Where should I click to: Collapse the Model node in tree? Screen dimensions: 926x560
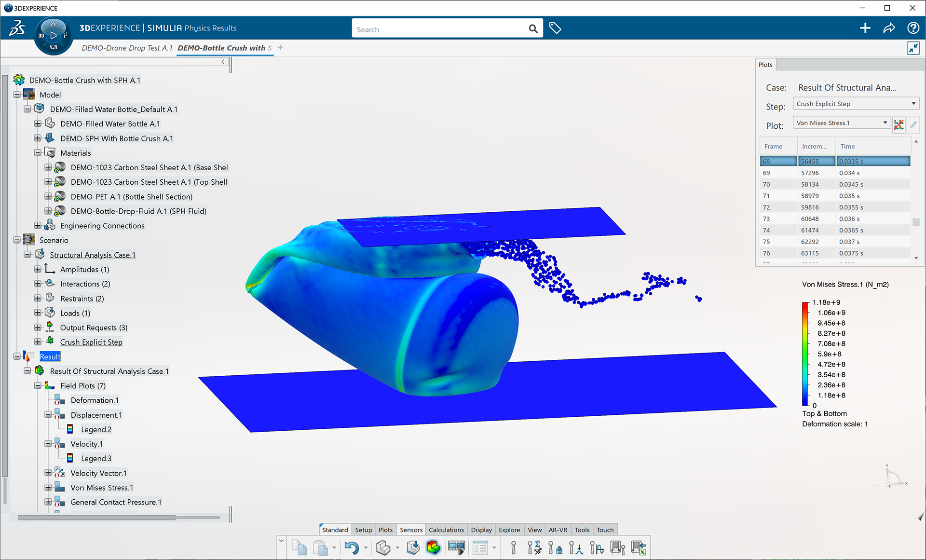pyautogui.click(x=17, y=95)
